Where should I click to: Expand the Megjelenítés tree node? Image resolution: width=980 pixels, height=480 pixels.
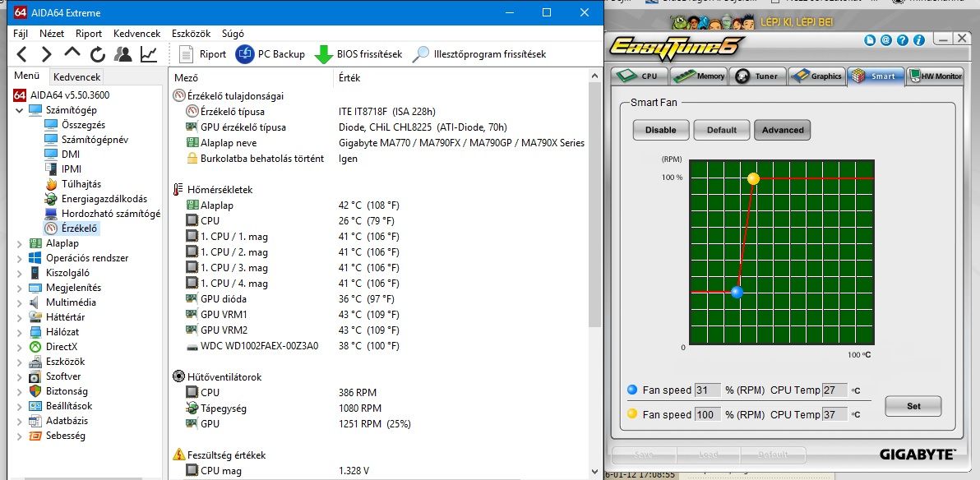pyautogui.click(x=20, y=288)
